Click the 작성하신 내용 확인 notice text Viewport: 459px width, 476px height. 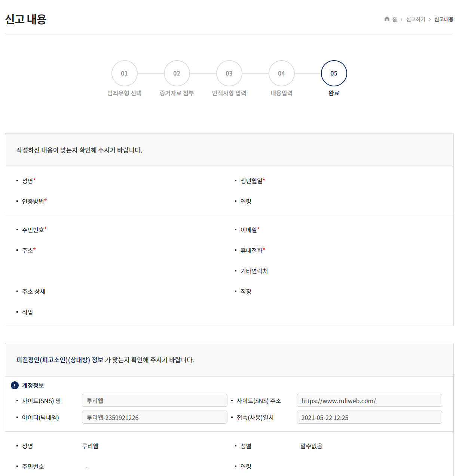[x=80, y=151]
